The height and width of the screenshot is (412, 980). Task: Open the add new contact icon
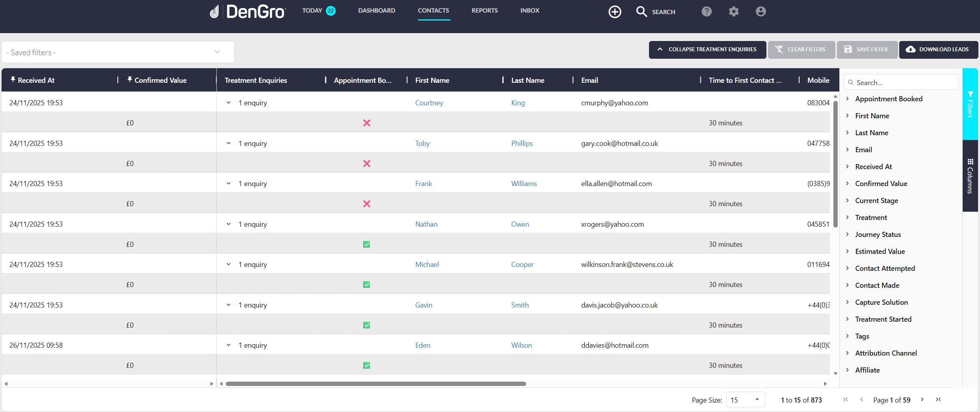[x=615, y=12]
